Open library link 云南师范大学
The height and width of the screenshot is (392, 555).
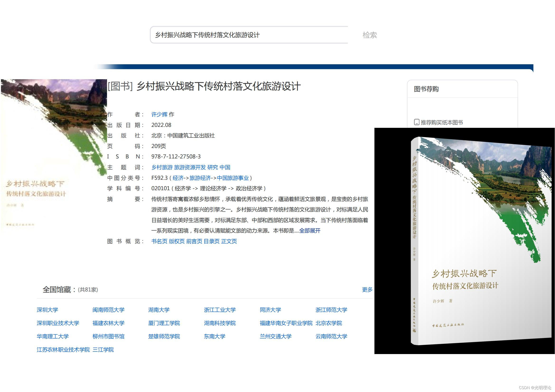tap(331, 336)
